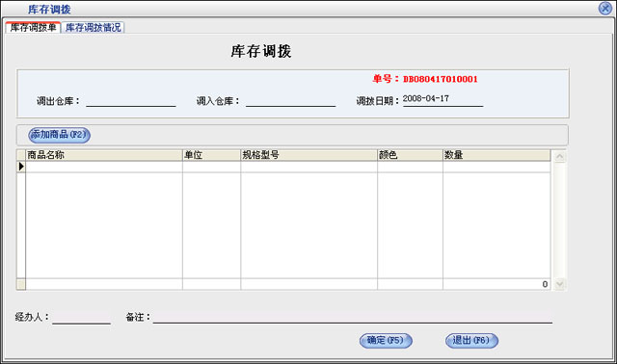Click the 备注 remarks field
This screenshot has height=364, width=617.
pos(353,317)
